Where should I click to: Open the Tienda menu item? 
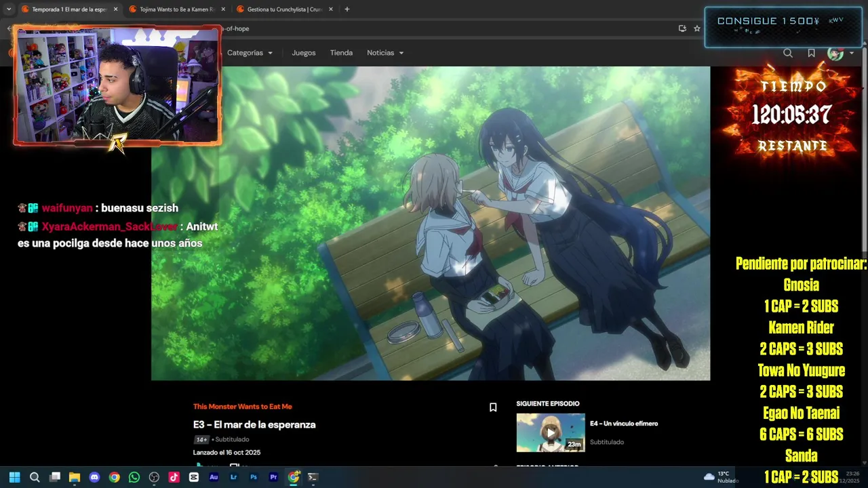pos(341,53)
